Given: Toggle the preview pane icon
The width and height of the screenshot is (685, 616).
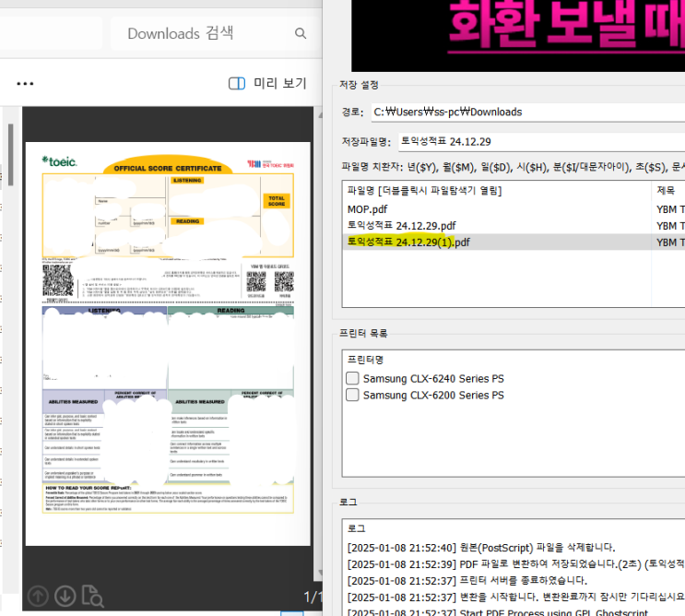Looking at the screenshot, I should [x=237, y=83].
